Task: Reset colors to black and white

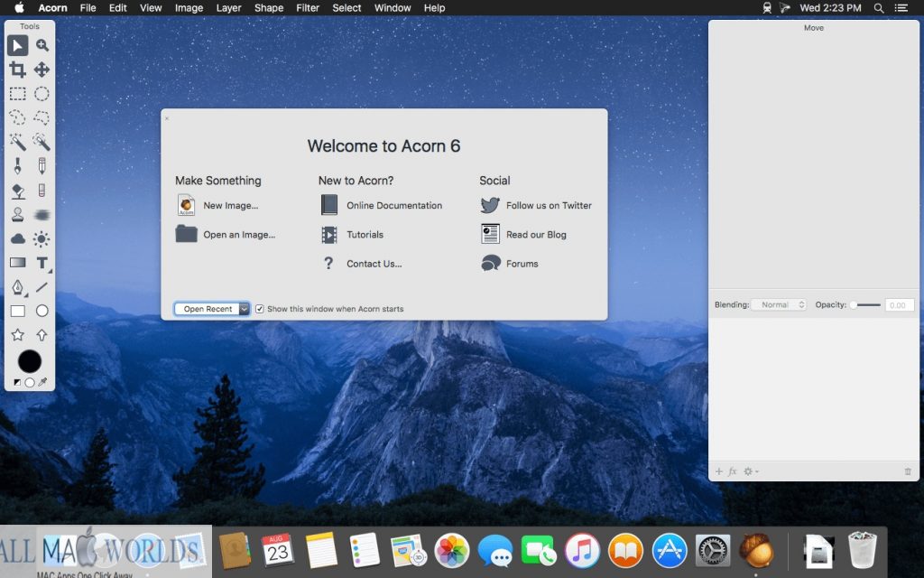Action: (x=17, y=382)
